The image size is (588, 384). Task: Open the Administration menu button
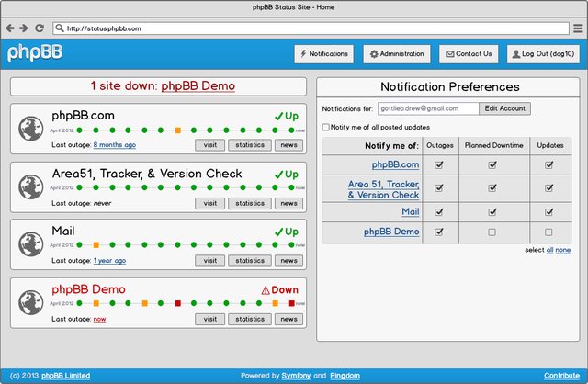(x=397, y=54)
